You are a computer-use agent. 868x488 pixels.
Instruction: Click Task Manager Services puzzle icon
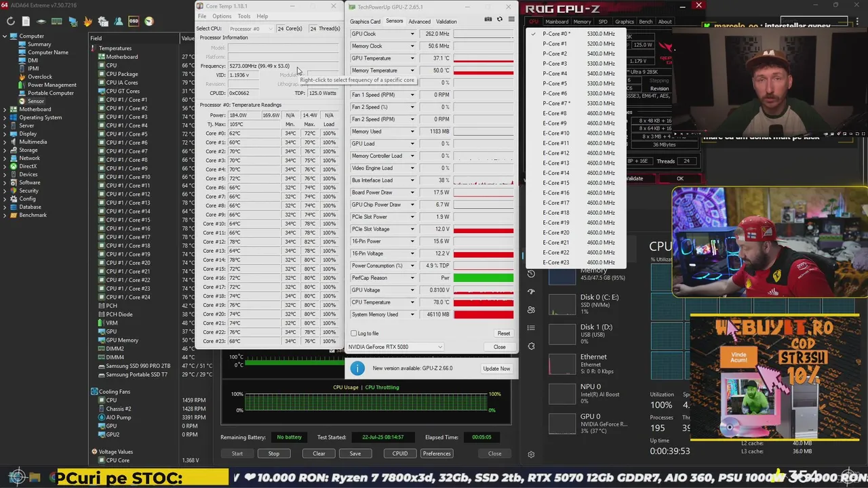pos(531,346)
